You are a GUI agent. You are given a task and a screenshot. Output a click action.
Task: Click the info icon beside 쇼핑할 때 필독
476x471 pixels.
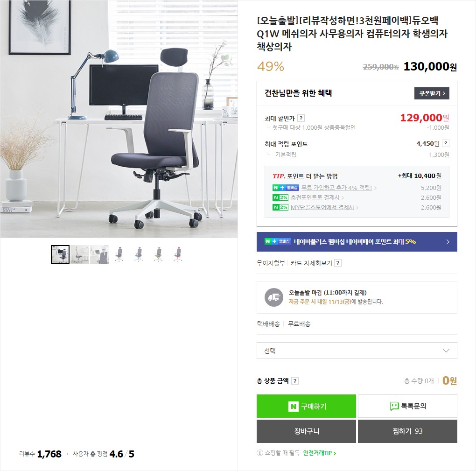point(260,453)
